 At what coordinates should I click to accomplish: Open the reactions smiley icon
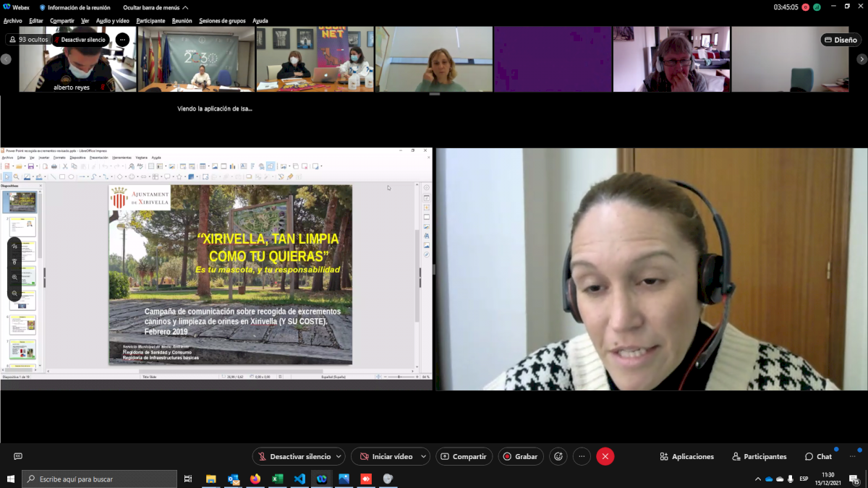[x=558, y=456]
